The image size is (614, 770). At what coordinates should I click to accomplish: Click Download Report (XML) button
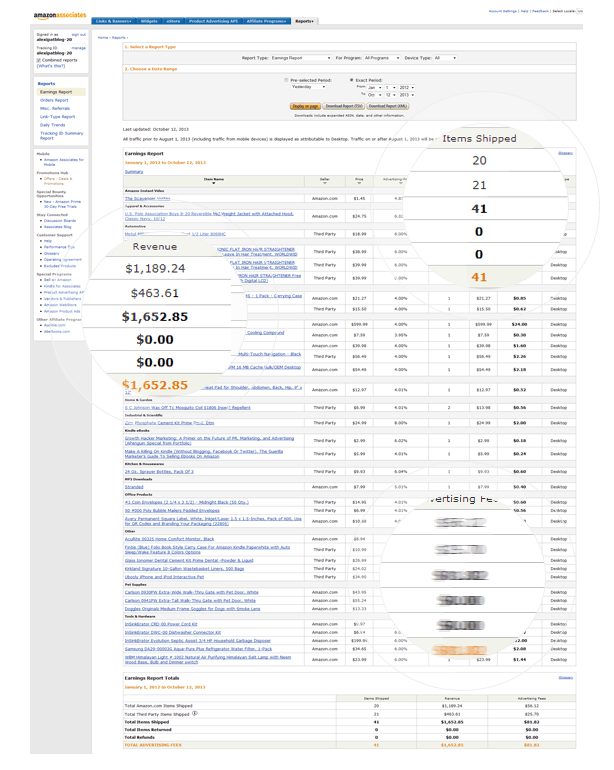[x=388, y=106]
